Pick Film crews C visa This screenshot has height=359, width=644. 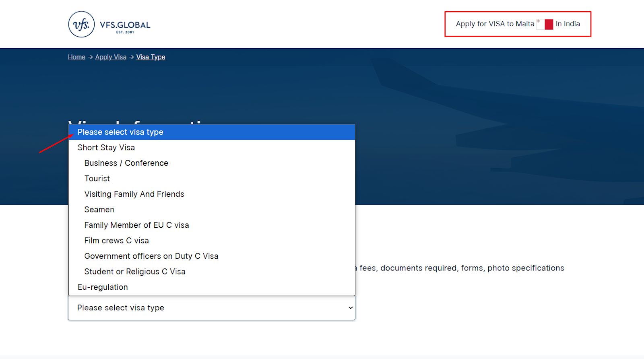click(x=212, y=241)
